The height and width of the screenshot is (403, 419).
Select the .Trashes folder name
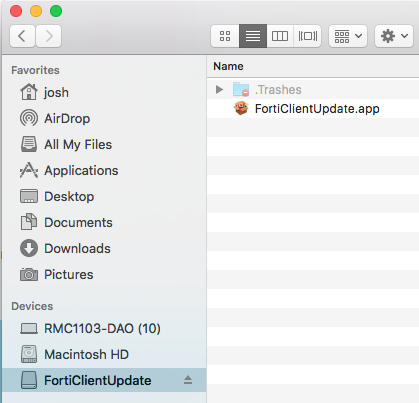pyautogui.click(x=278, y=90)
